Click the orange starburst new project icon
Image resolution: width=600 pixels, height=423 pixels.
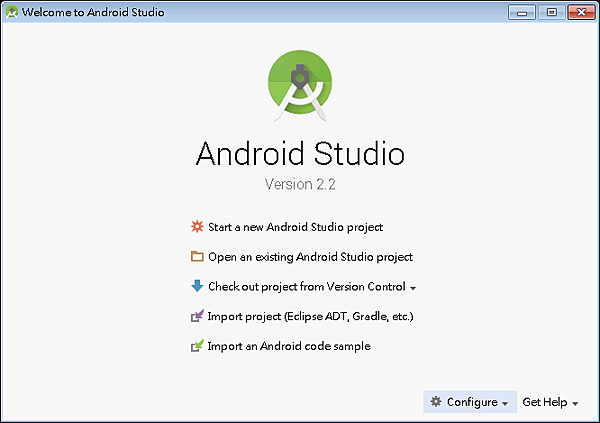point(197,227)
